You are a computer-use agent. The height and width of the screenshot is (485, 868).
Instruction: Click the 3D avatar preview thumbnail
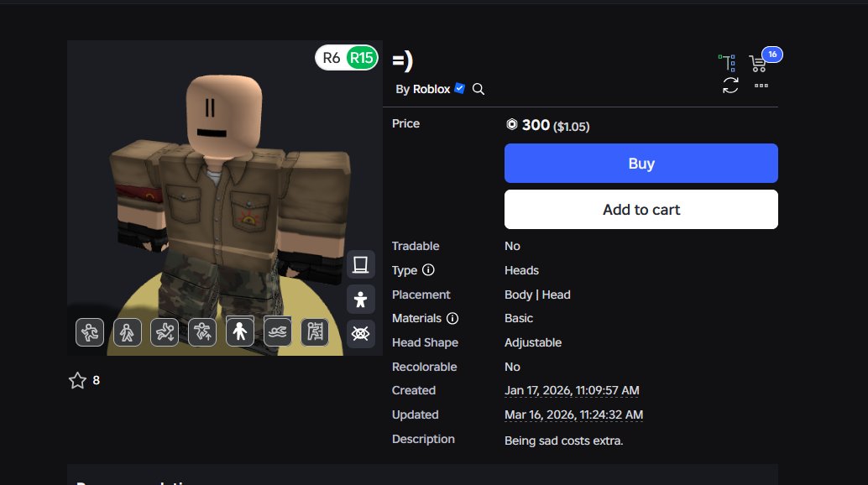225,198
